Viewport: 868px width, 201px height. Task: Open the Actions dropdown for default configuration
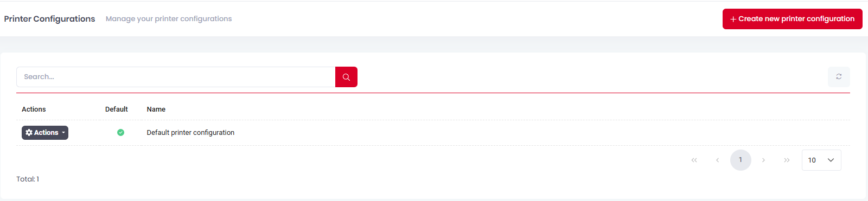click(x=45, y=133)
